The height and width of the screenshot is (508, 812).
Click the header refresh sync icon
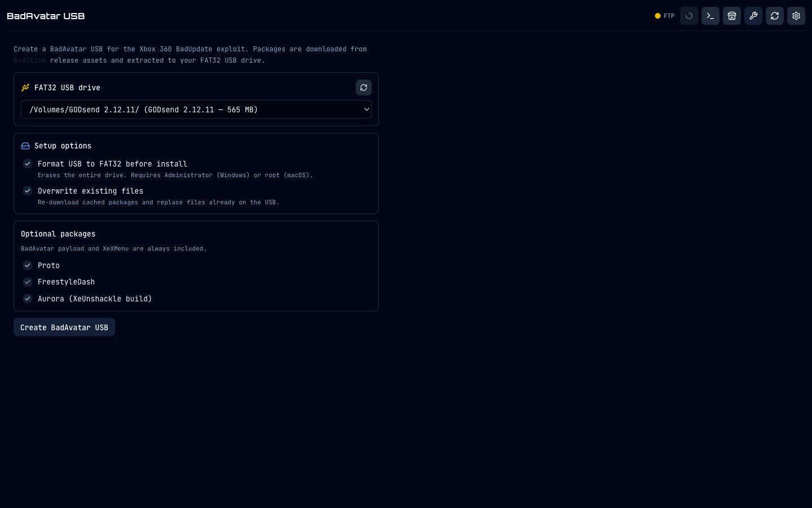point(775,16)
